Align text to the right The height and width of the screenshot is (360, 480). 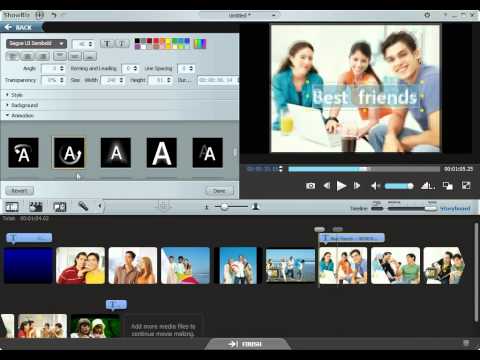pyautogui.click(x=43, y=56)
